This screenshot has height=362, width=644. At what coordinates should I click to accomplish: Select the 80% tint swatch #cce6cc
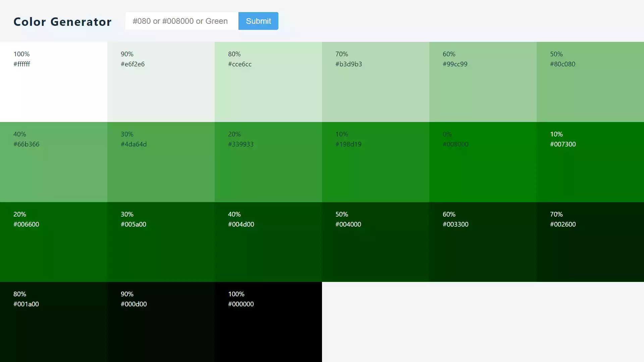pos(268,82)
